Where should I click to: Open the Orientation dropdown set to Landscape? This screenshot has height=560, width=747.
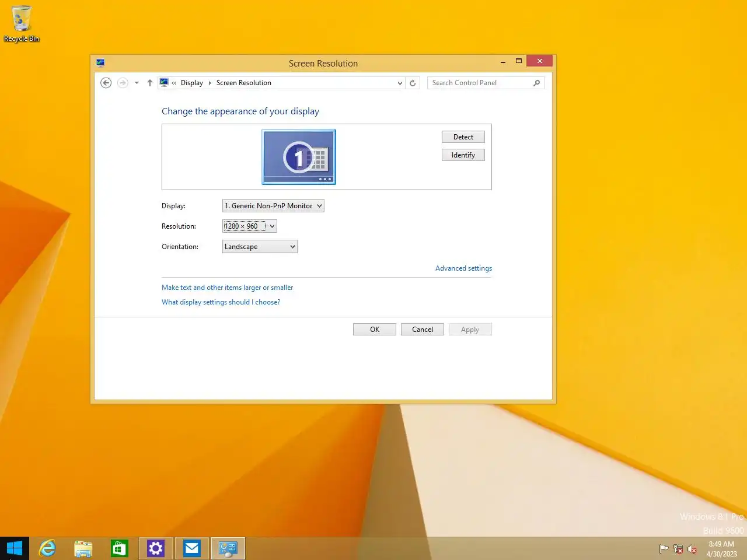(x=260, y=247)
